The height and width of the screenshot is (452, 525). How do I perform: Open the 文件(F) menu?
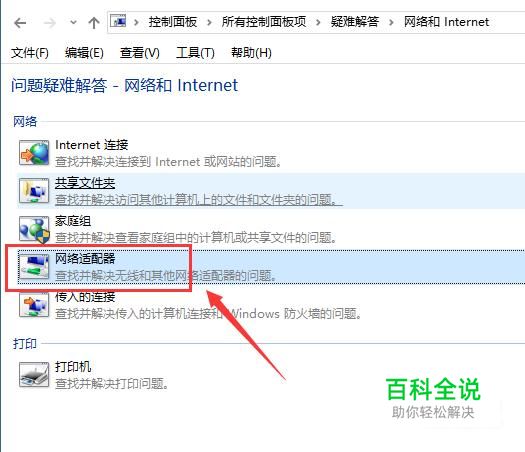[30, 53]
